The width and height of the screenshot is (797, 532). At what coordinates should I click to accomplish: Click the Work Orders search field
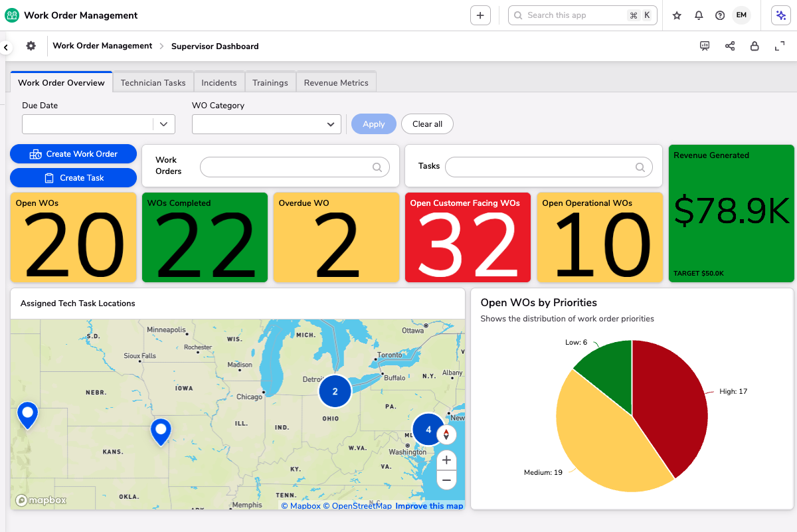click(x=295, y=167)
